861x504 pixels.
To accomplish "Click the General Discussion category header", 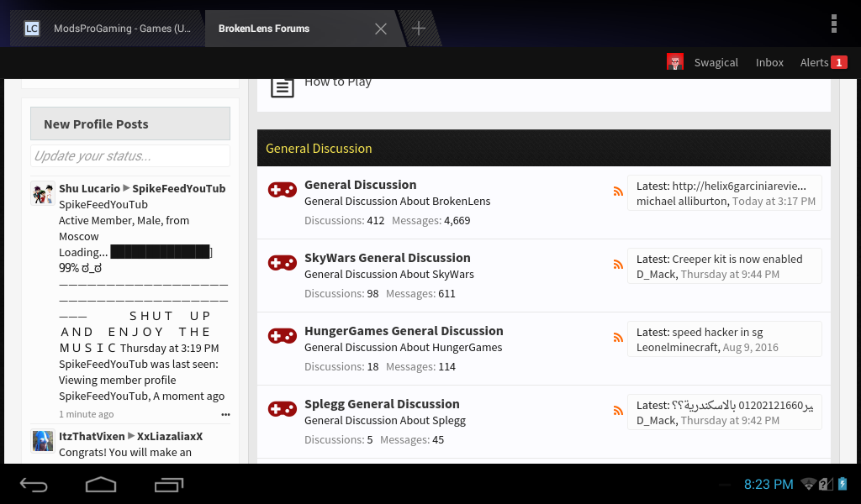I will 319,149.
